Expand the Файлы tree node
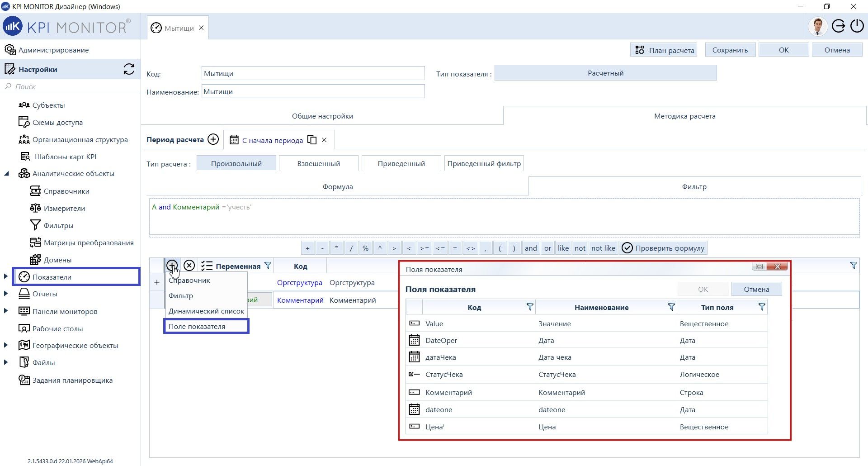 point(6,362)
